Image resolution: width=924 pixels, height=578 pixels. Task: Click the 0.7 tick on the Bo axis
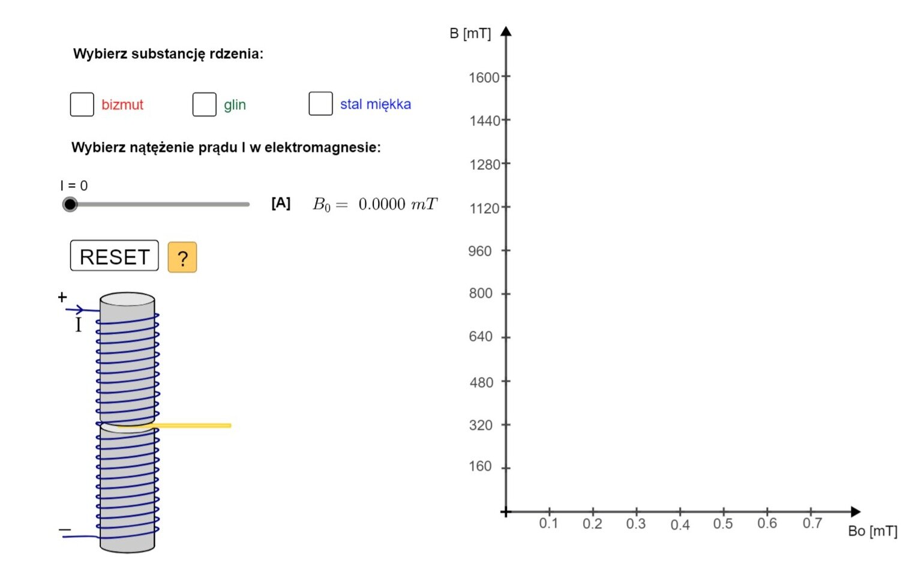coord(811,512)
